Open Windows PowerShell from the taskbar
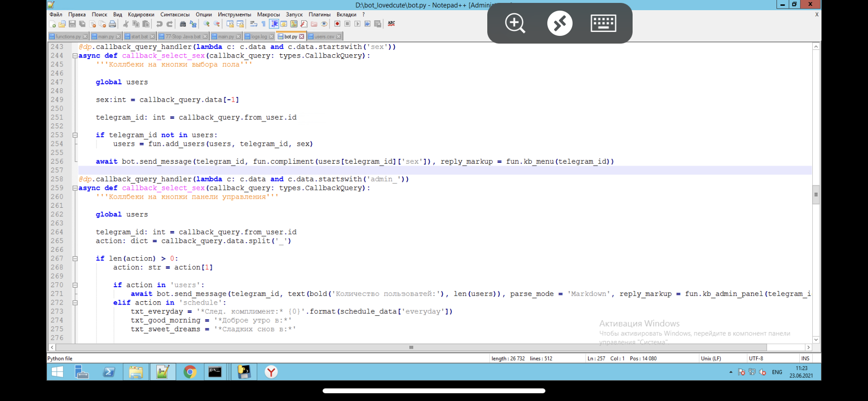This screenshot has height=401, width=868. coord(109,372)
